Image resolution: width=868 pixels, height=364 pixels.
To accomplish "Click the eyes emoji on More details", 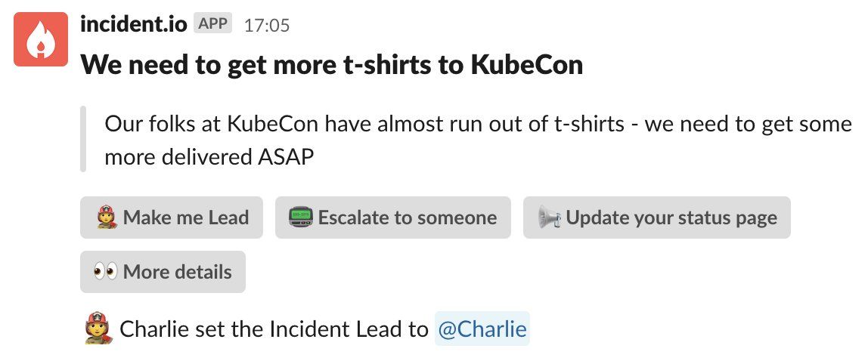I will point(105,272).
